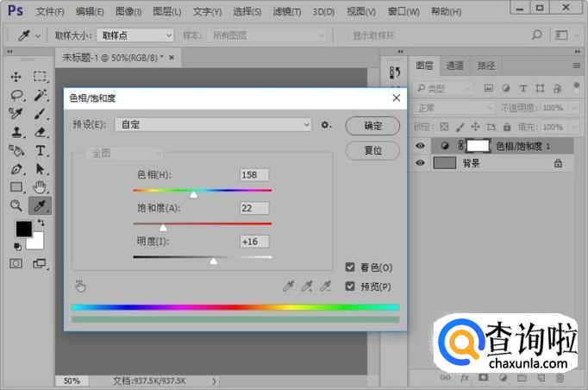Image resolution: width=588 pixels, height=390 pixels.
Task: Filter layers by text type
Action: [522, 88]
